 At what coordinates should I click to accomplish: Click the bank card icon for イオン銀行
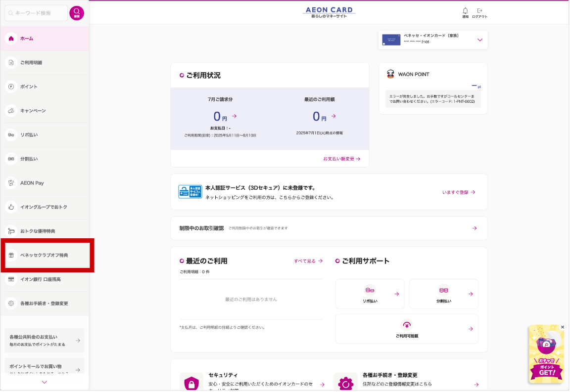point(11,279)
